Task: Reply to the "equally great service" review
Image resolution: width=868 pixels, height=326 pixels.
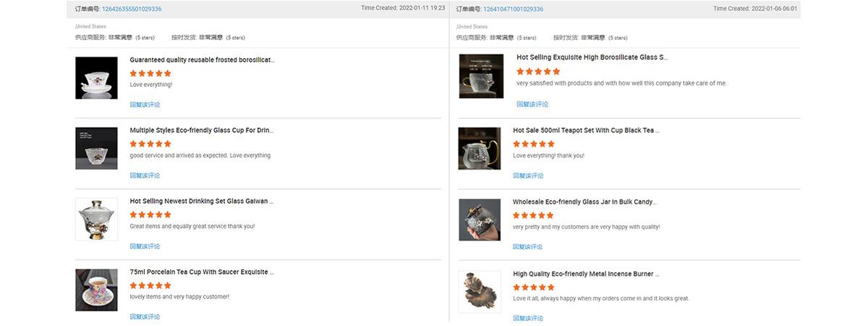Action: (145, 246)
